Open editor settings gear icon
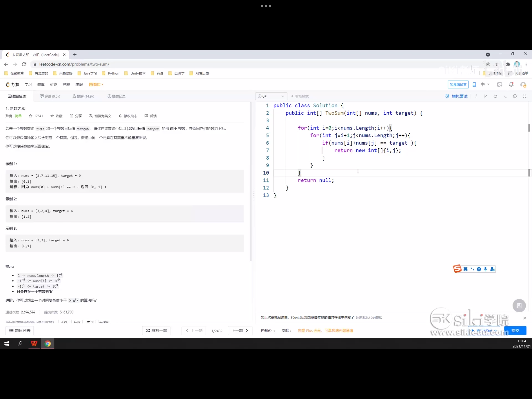Viewport: 532px width, 399px height. tap(515, 96)
